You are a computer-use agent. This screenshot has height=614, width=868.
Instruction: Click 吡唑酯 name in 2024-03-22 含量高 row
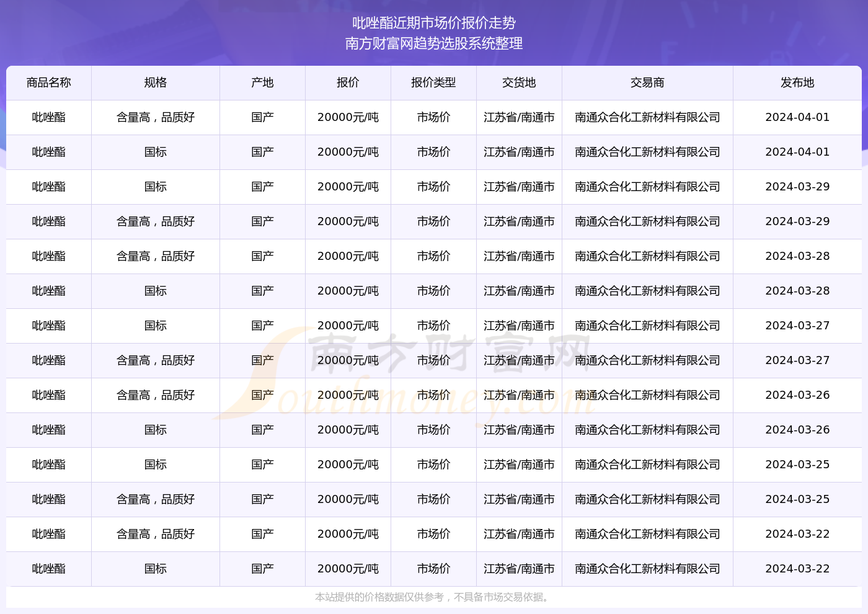click(x=49, y=534)
